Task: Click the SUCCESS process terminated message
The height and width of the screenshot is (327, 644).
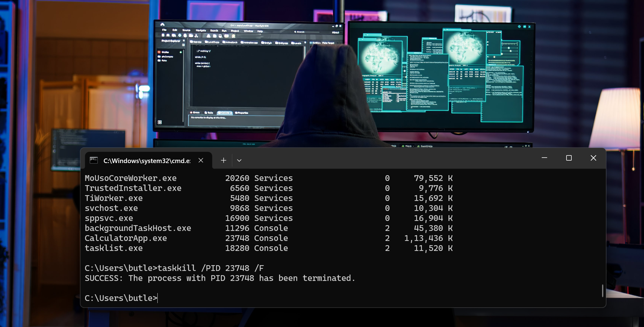Action: [220, 278]
